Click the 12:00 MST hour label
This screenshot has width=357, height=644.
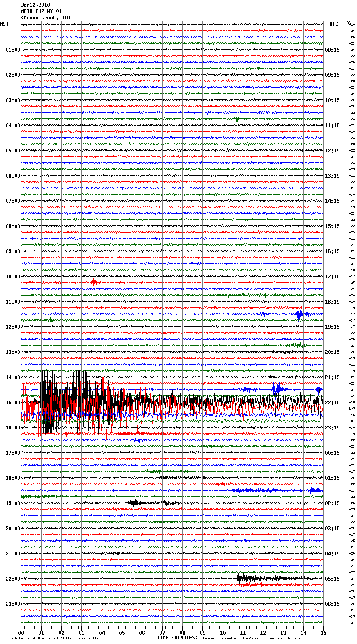tap(13, 327)
